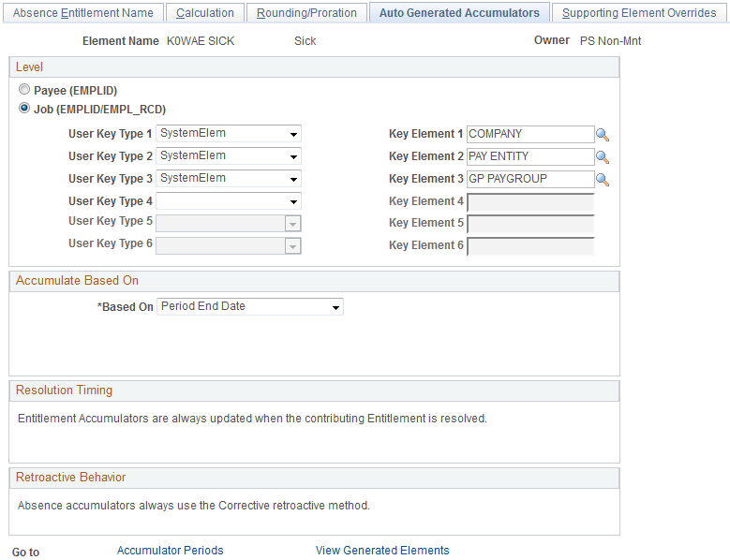Click the Key Element 2 PAY ENTITY field

(x=530, y=156)
